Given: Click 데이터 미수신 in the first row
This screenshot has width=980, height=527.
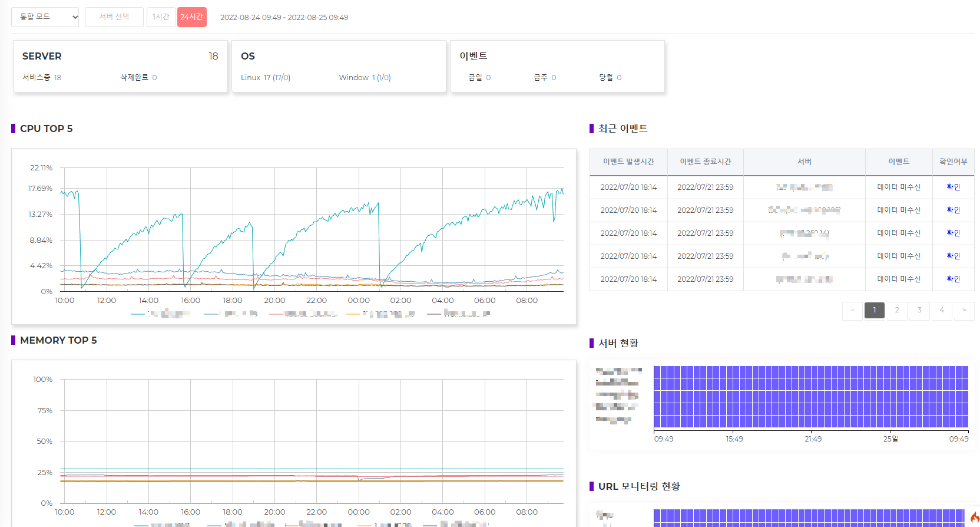Looking at the screenshot, I should pos(899,187).
